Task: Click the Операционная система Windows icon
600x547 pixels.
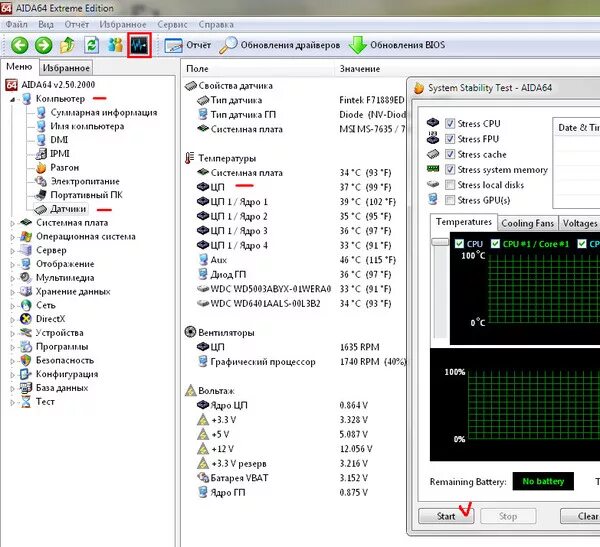Action: 26,237
